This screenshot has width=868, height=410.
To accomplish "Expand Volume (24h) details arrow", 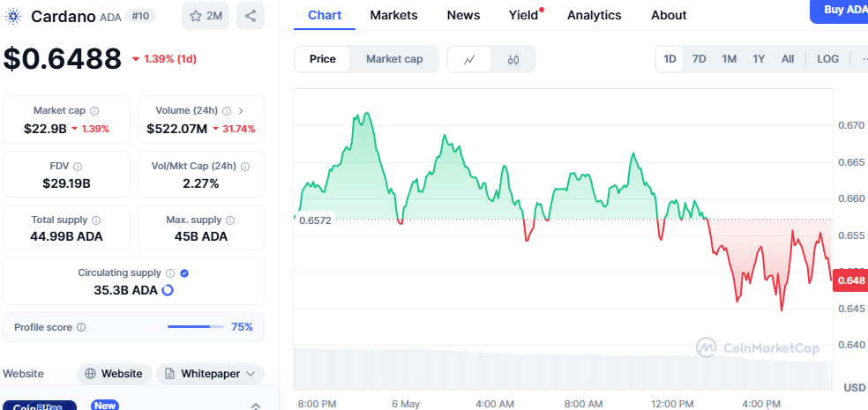I will (x=241, y=111).
